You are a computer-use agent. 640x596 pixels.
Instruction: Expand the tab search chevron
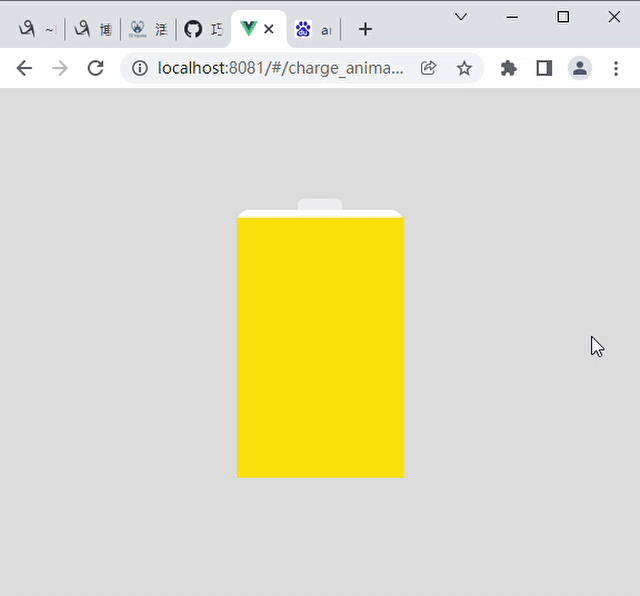(x=461, y=17)
